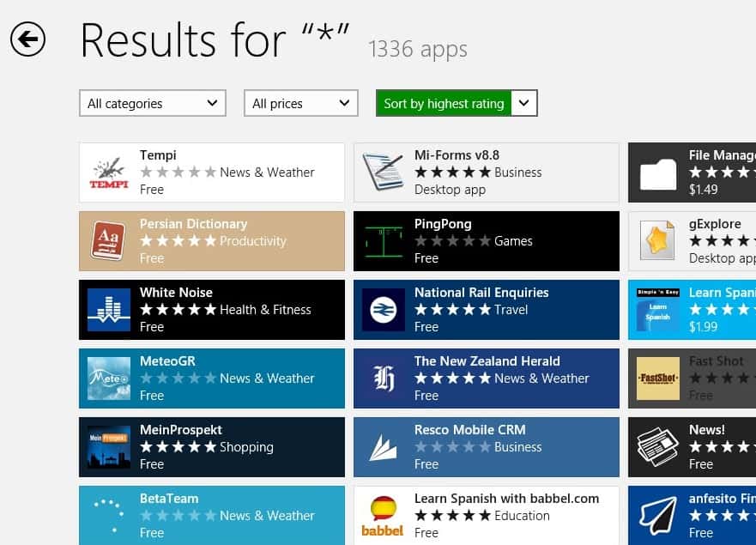Click the back arrow icon

click(x=27, y=39)
